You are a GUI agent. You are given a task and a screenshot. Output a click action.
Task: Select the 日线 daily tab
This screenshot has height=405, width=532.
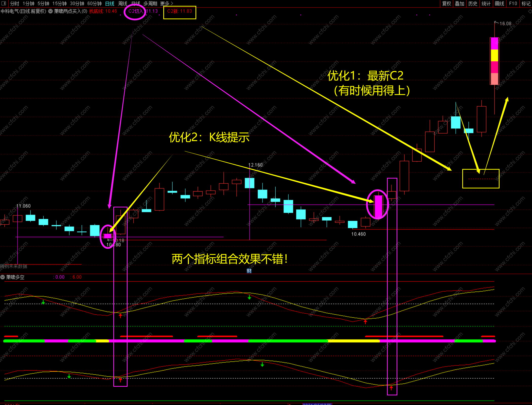[110, 4]
